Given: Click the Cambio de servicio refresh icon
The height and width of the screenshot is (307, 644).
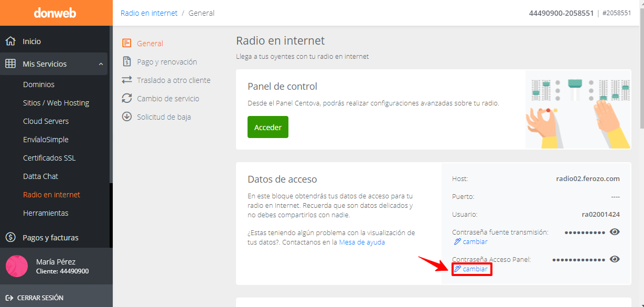Looking at the screenshot, I should tap(126, 98).
